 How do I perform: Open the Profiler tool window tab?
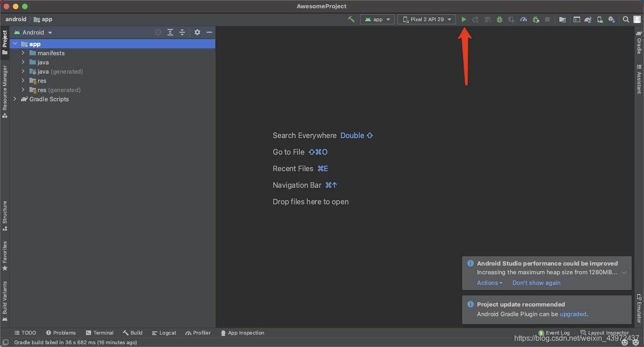(x=198, y=333)
